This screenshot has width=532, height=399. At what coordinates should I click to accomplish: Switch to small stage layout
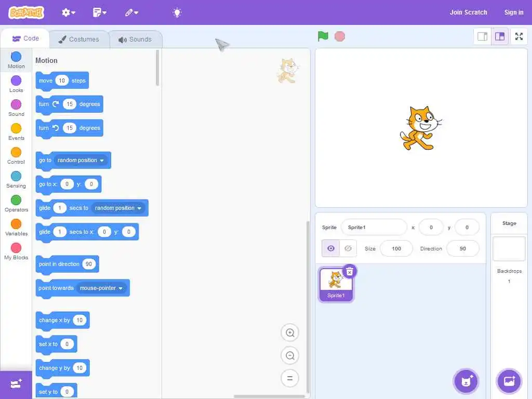(x=482, y=36)
